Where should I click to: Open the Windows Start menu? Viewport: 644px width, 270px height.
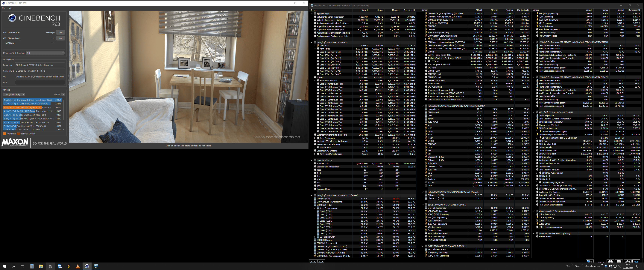pyautogui.click(x=4, y=266)
